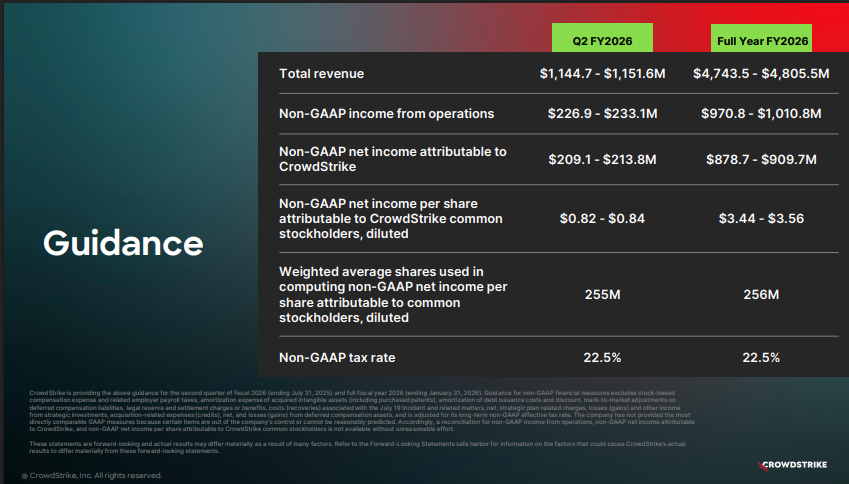The width and height of the screenshot is (849, 484).
Task: Click the Q2 total revenue value $1,144.7 - $1,151.6M
Action: click(x=602, y=74)
